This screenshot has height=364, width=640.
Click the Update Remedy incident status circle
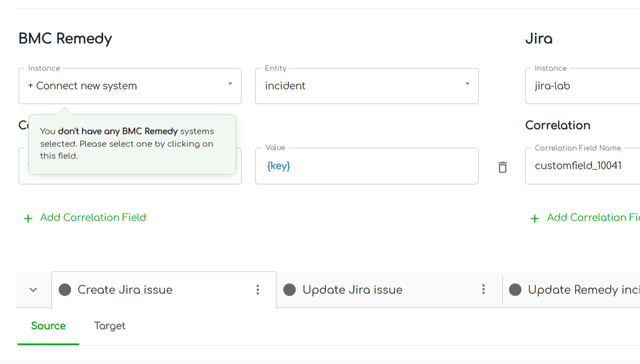(x=515, y=290)
